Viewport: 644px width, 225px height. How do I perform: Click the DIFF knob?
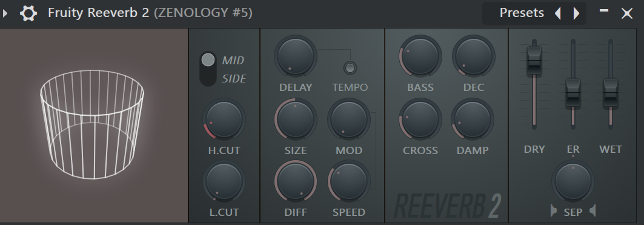point(295,181)
